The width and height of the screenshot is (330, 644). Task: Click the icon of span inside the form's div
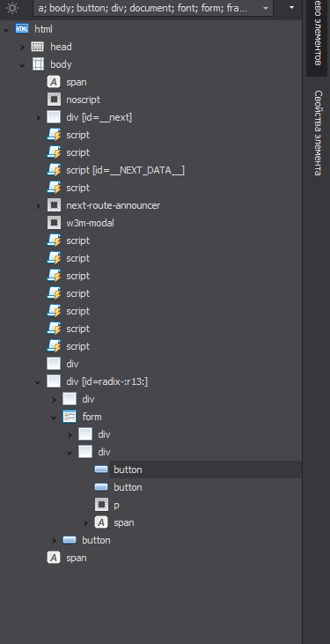pos(101,522)
